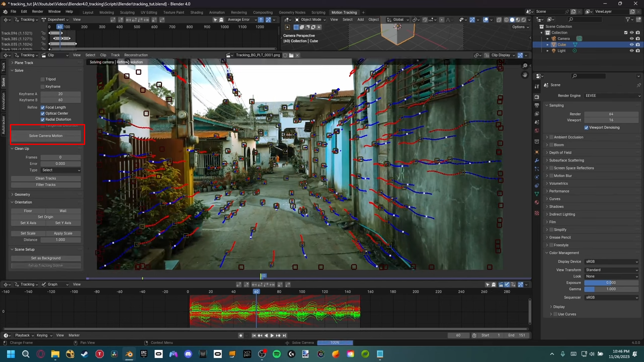Click the End frame field showing 151

pyautogui.click(x=517, y=335)
